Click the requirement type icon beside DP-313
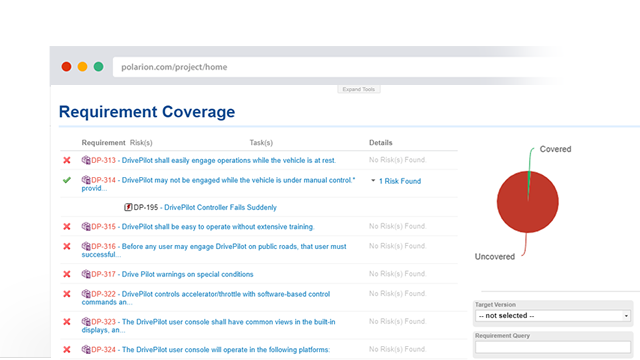The width and height of the screenshot is (640, 360). click(86, 160)
